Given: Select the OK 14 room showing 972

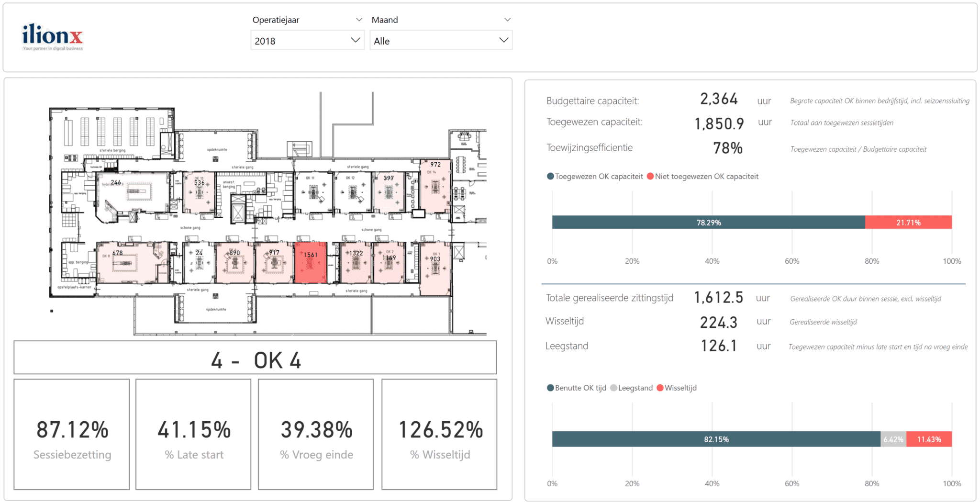Looking at the screenshot, I should click(x=435, y=187).
